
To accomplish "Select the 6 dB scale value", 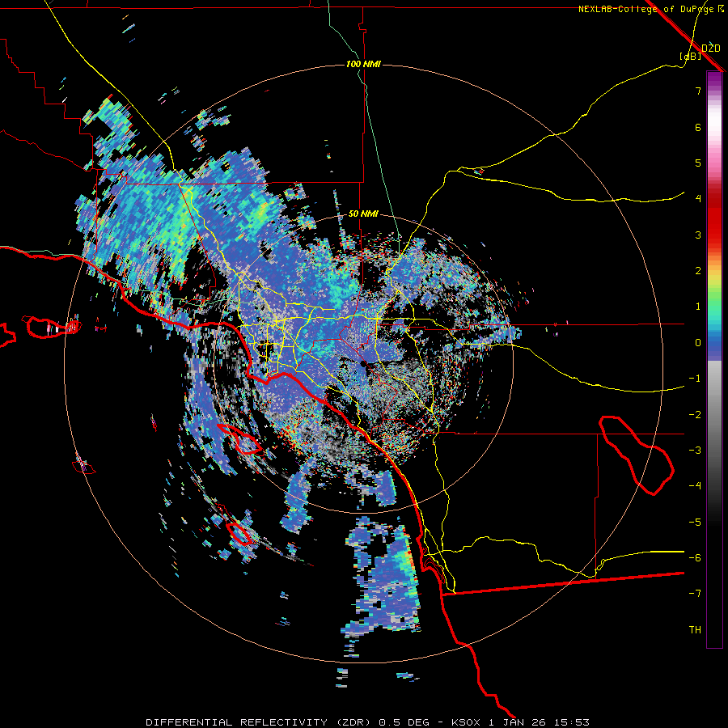I will (x=698, y=127).
